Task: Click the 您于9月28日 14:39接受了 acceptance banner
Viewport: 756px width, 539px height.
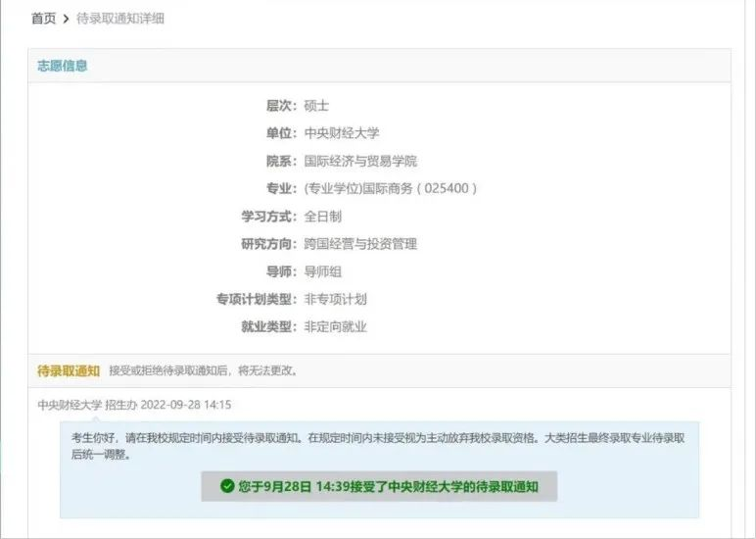Action: 379,486
